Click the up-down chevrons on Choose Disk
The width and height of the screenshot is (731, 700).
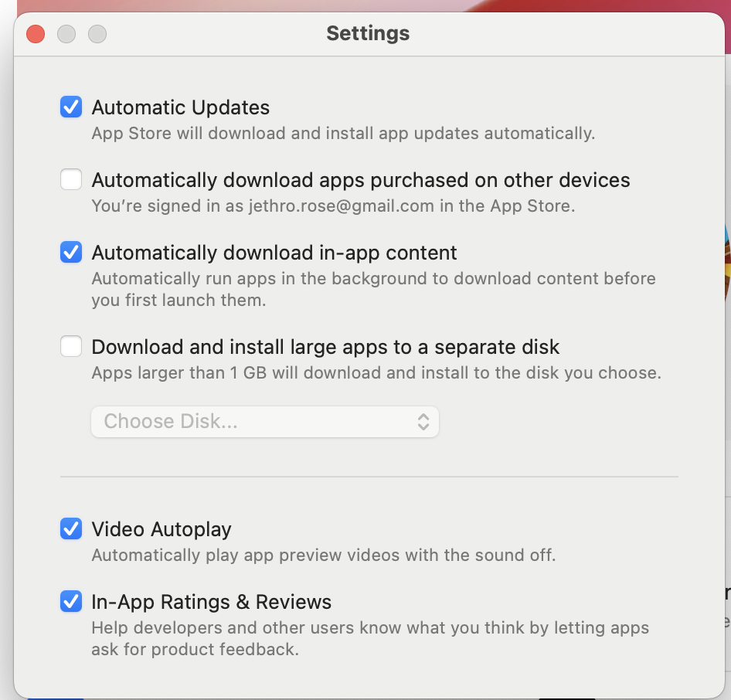coord(423,422)
